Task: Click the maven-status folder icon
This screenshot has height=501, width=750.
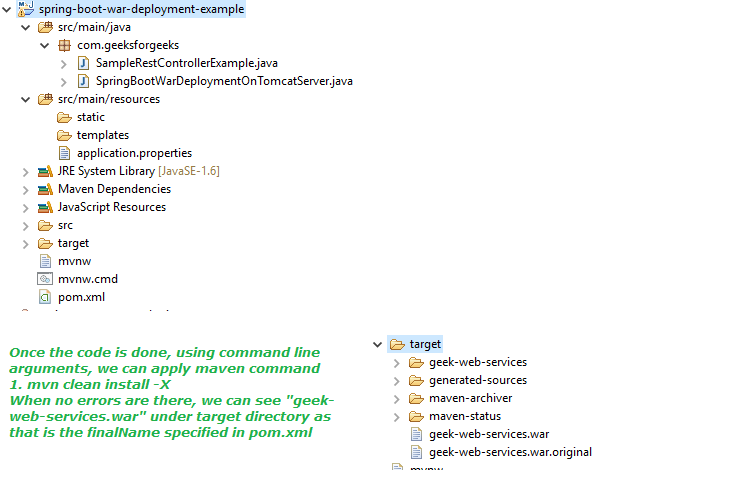Action: 416,417
